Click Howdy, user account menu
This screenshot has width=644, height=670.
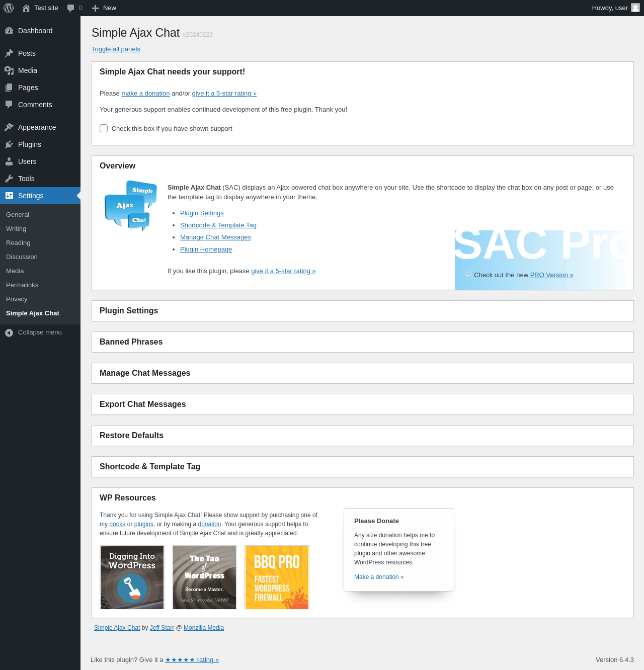(615, 8)
